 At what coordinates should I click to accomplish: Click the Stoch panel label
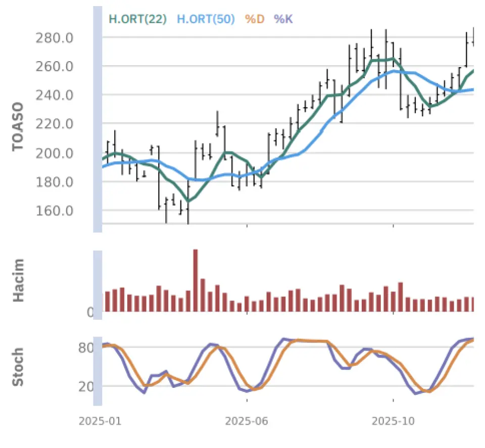point(18,367)
